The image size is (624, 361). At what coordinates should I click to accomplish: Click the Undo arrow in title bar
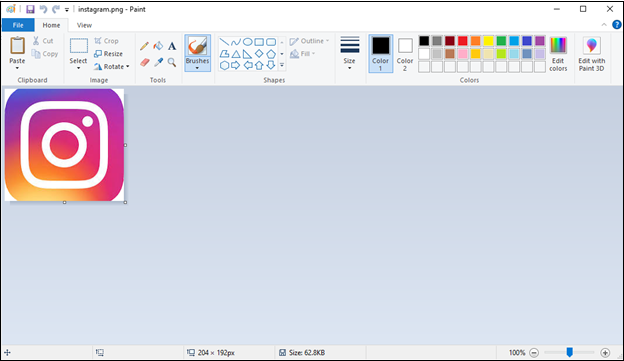[x=43, y=9]
